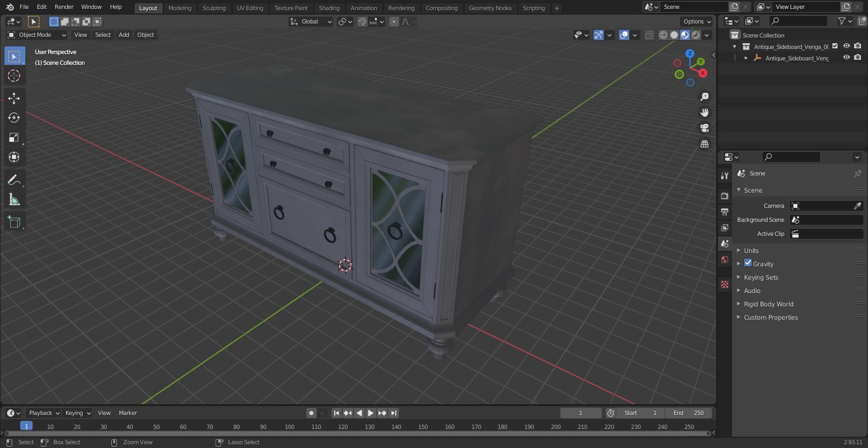Viewport: 868px width, 448px height.
Task: Hide Antique_Sideboard_Venga collection with eye icon
Action: tap(846, 46)
